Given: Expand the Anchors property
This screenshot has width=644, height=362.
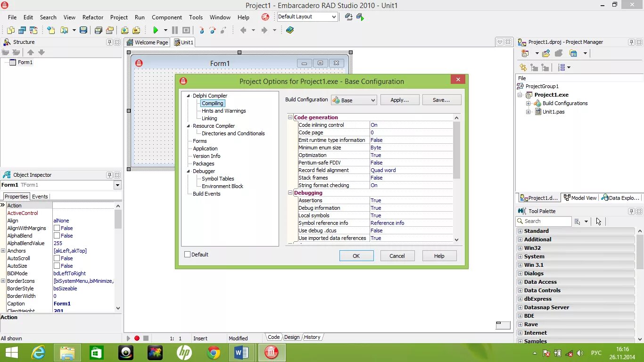Looking at the screenshot, I should tap(3, 251).
